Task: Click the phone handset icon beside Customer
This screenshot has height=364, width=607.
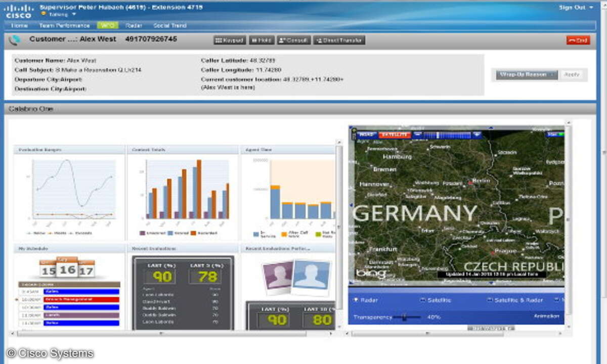Action: (x=15, y=40)
